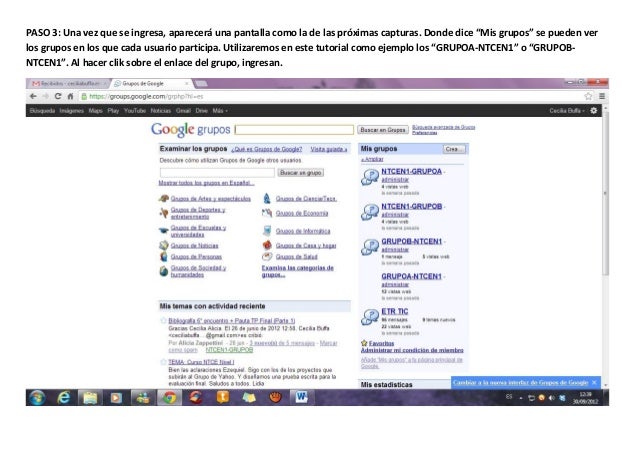638x452 pixels.
Task: Click Buscar un grupo button
Action: click(301, 173)
